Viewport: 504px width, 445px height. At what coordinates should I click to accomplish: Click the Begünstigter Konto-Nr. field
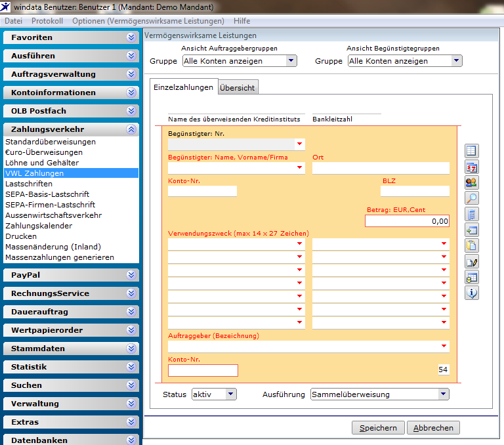(x=203, y=191)
